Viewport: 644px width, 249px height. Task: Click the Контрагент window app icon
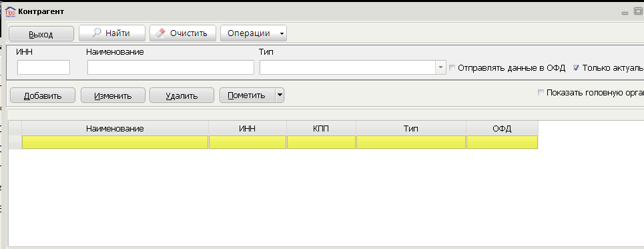(x=10, y=12)
